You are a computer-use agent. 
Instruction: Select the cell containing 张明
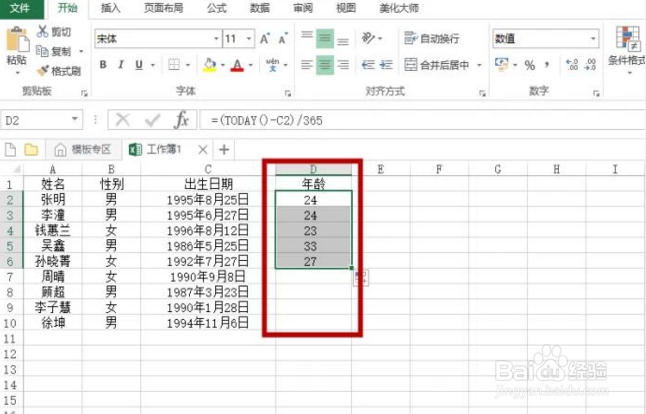coord(53,199)
